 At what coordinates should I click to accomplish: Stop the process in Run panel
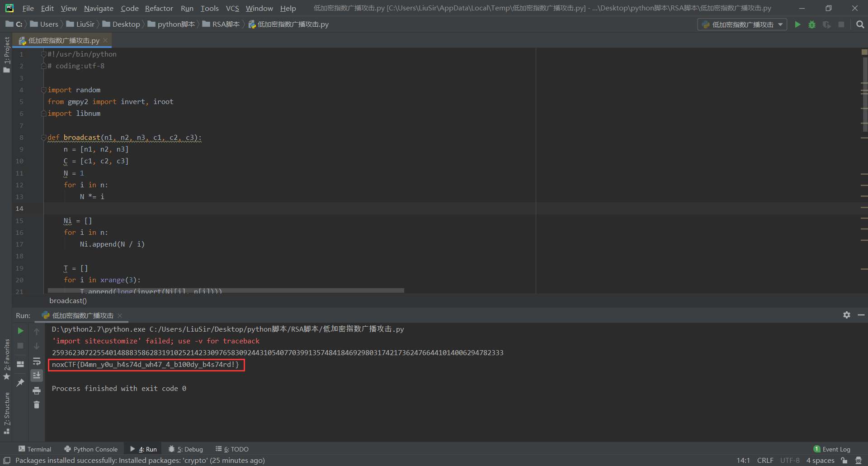(x=20, y=346)
